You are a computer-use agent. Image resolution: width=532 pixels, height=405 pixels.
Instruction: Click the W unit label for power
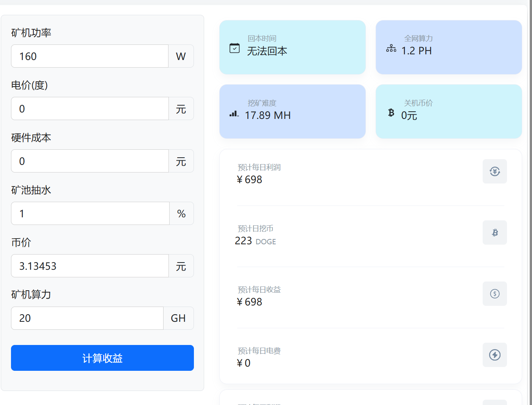(181, 56)
